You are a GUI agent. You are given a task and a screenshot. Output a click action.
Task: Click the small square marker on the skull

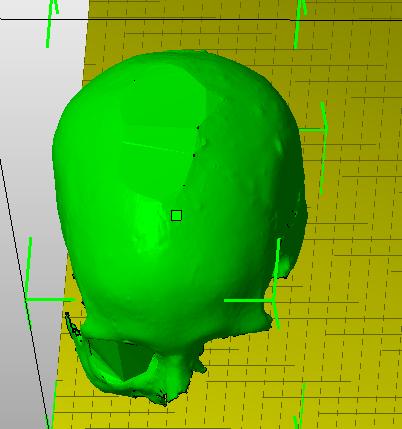point(176,216)
